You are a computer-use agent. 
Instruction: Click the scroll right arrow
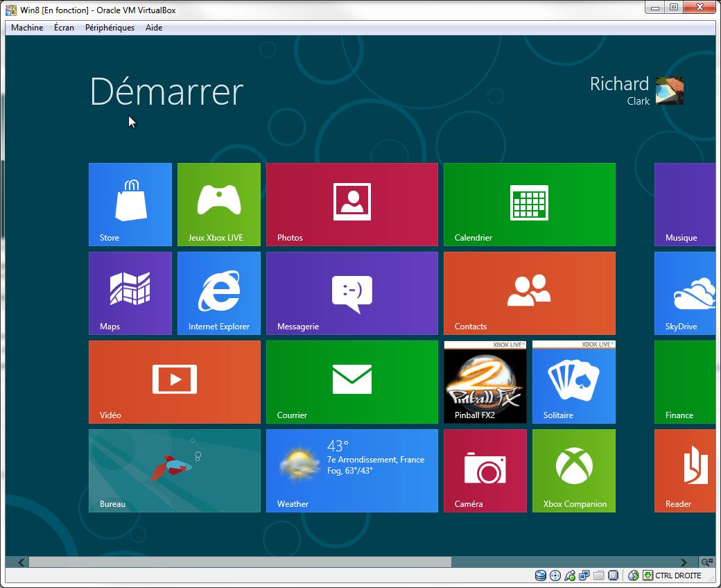(x=684, y=562)
